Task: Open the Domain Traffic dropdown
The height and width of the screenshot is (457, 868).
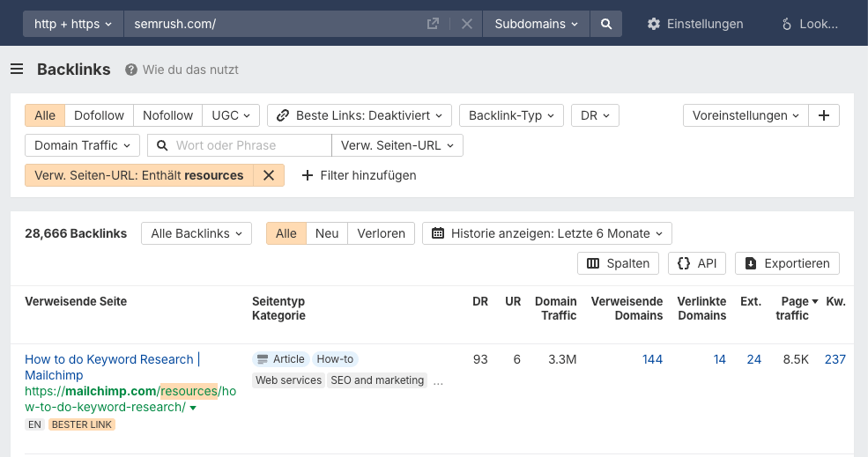Action: 83,145
